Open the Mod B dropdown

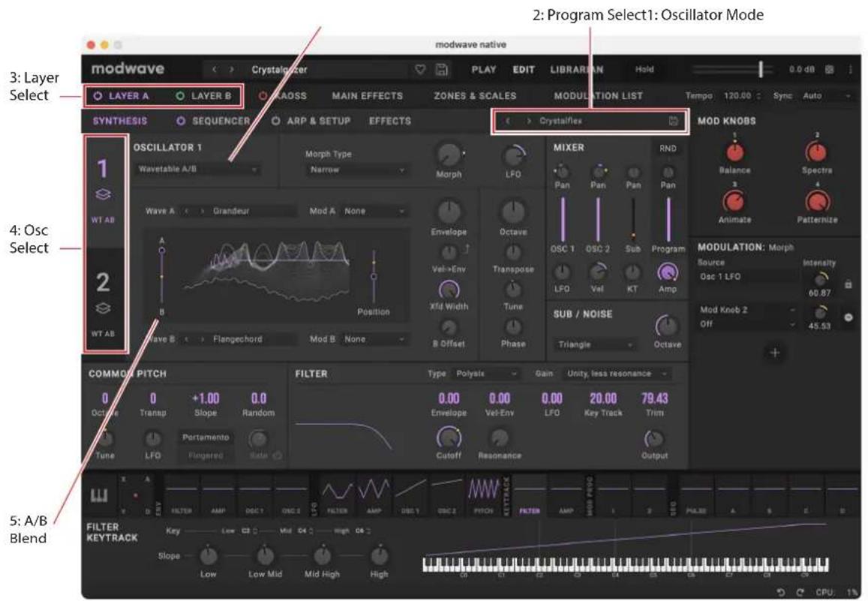[374, 338]
